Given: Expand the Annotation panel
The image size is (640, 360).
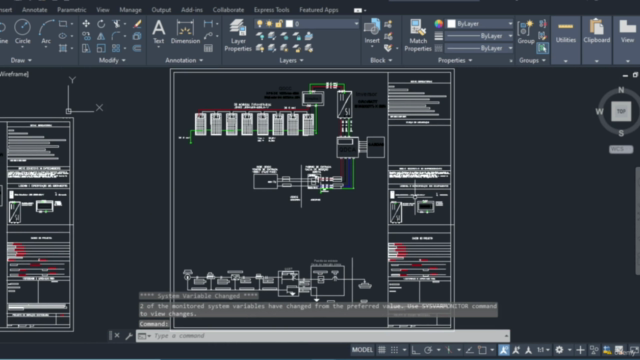Looking at the screenshot, I should [x=184, y=60].
